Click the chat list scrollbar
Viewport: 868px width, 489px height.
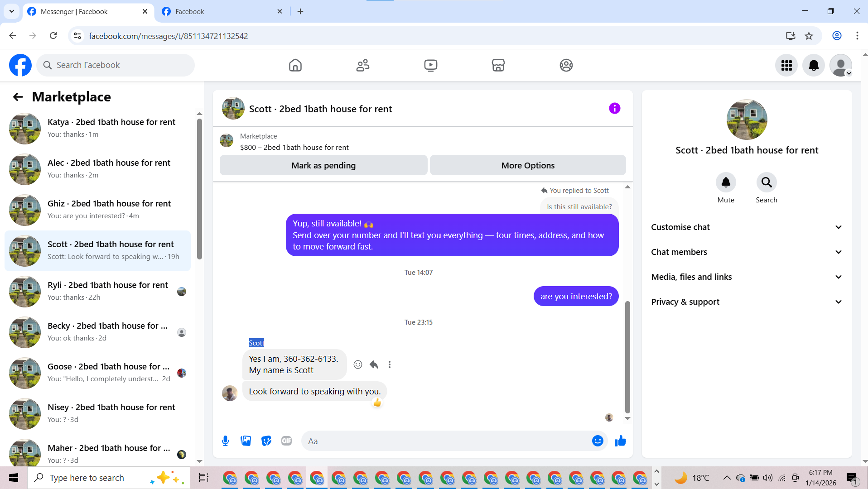coord(199,189)
